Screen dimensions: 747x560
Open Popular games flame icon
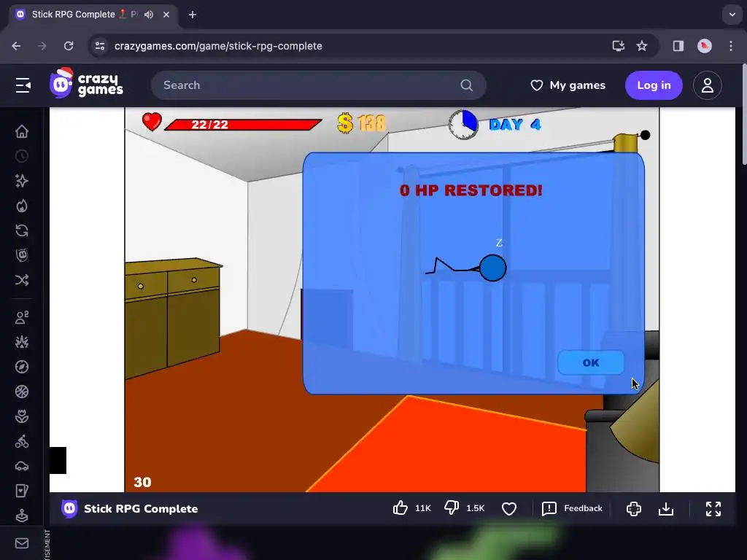[x=22, y=206]
